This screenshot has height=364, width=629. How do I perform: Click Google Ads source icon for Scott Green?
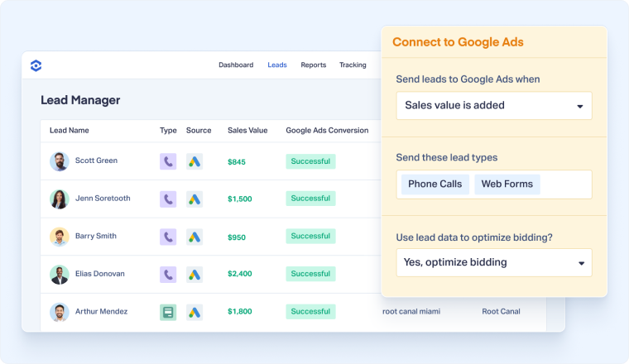point(194,161)
